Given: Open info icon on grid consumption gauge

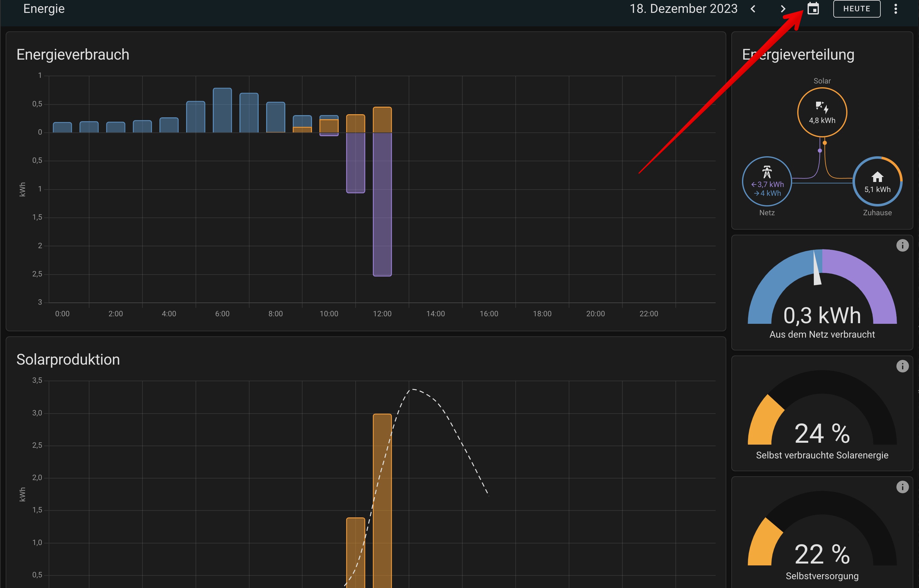Looking at the screenshot, I should pyautogui.click(x=902, y=245).
